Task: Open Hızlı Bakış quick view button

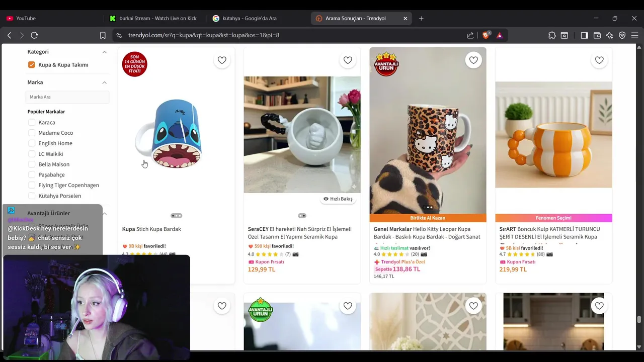Action: (x=338, y=199)
